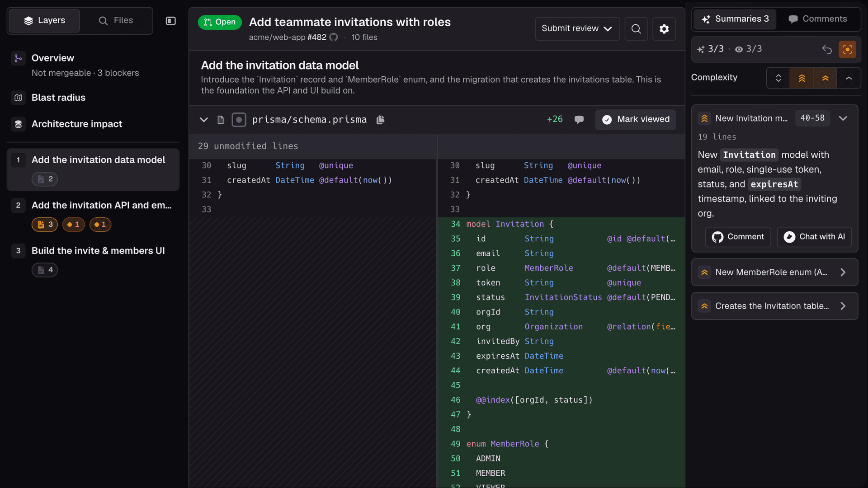Switch to the Files tab
868x488 pixels.
click(116, 21)
